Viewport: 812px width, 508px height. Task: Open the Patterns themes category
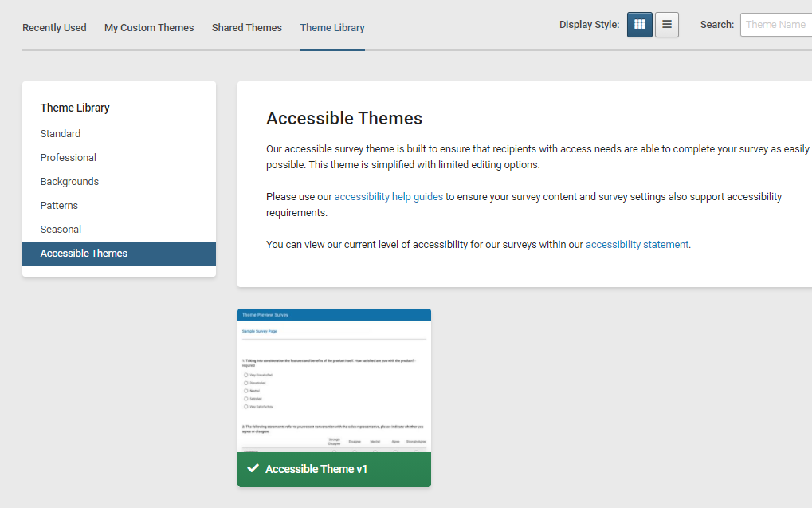point(59,205)
